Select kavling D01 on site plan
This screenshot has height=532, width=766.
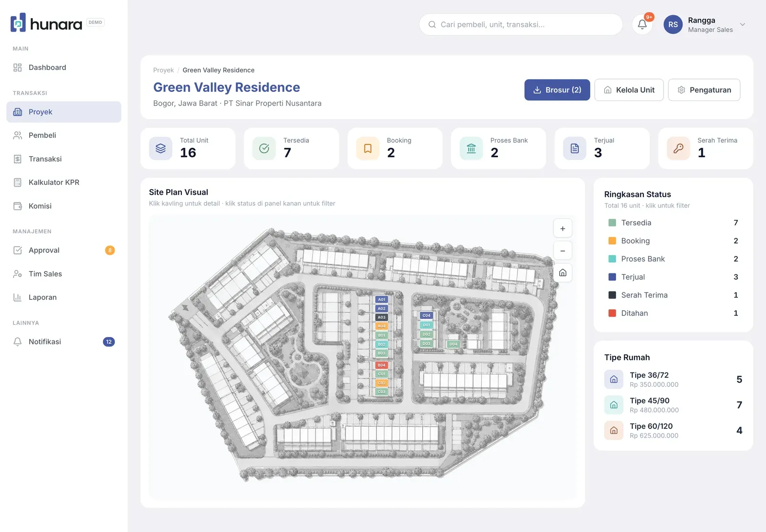(x=427, y=325)
